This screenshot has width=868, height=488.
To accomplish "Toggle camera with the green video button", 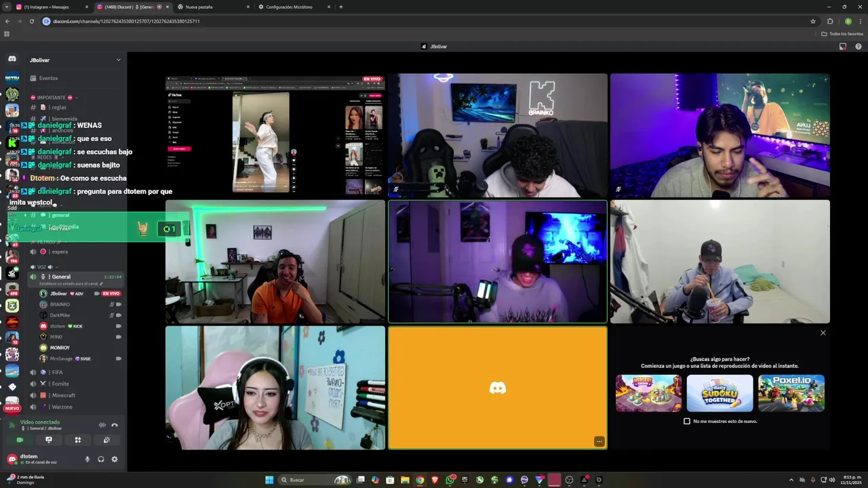I will (x=20, y=440).
